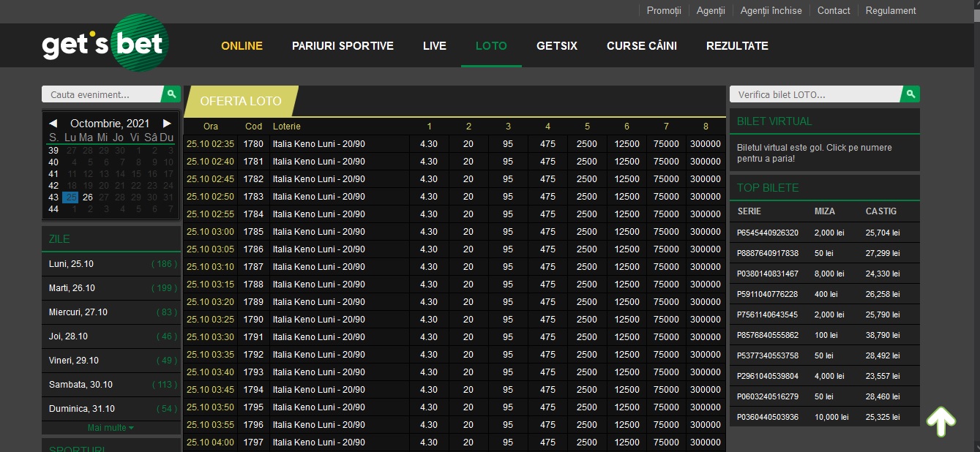Viewport: 980px width, 452px height.
Task: Click top ticket P0380140831467
Action: pos(768,274)
